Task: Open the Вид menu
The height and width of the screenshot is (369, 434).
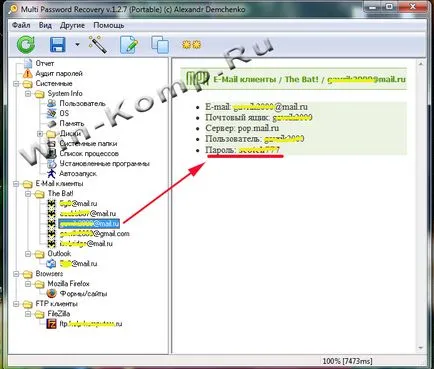Action: [x=45, y=25]
